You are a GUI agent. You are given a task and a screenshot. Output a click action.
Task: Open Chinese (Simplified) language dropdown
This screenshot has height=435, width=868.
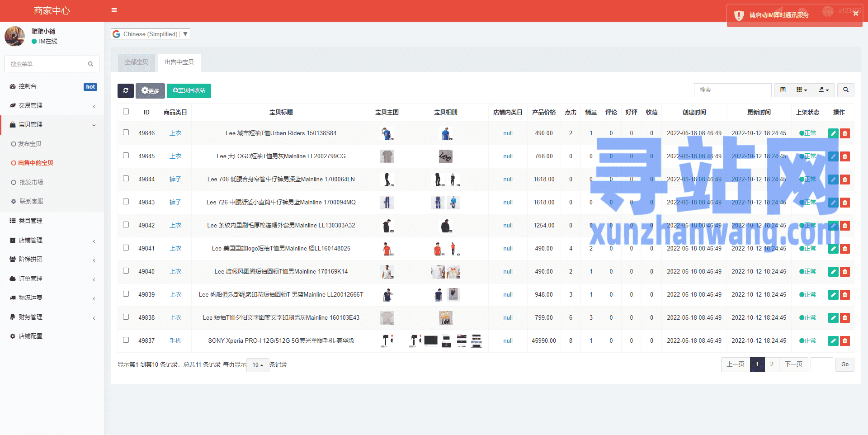point(151,34)
